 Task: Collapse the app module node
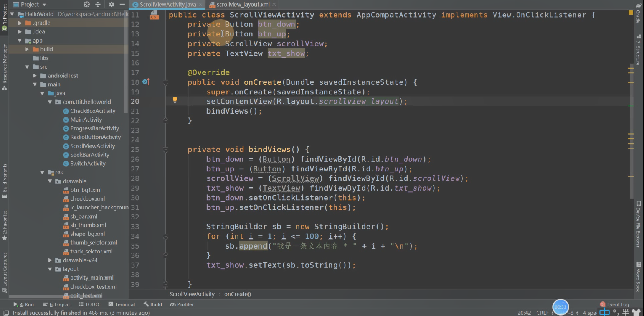pyautogui.click(x=20, y=40)
